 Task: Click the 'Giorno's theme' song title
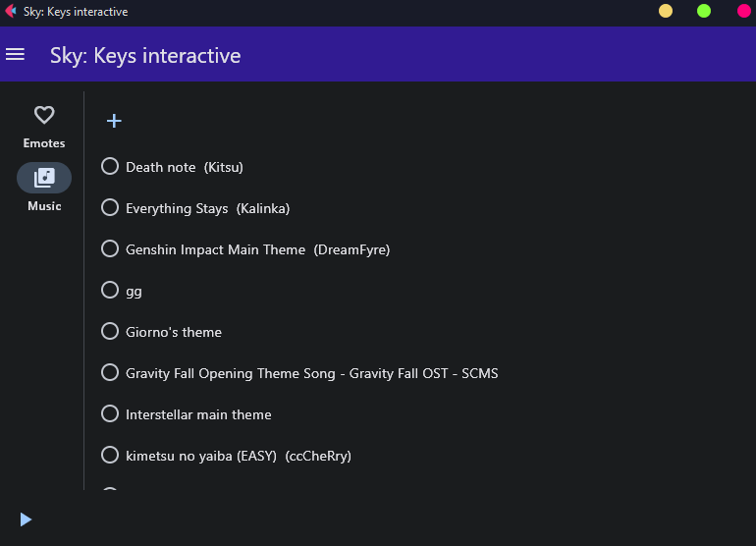(174, 332)
